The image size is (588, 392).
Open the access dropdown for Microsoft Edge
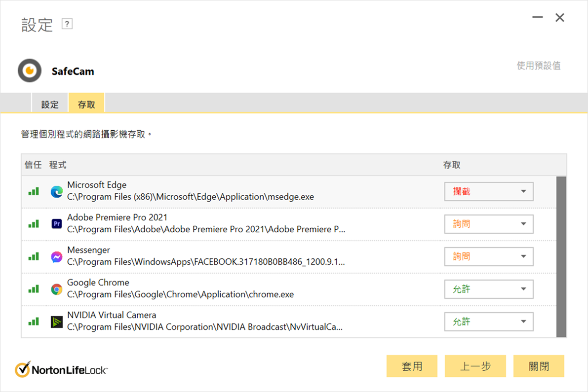pyautogui.click(x=488, y=191)
